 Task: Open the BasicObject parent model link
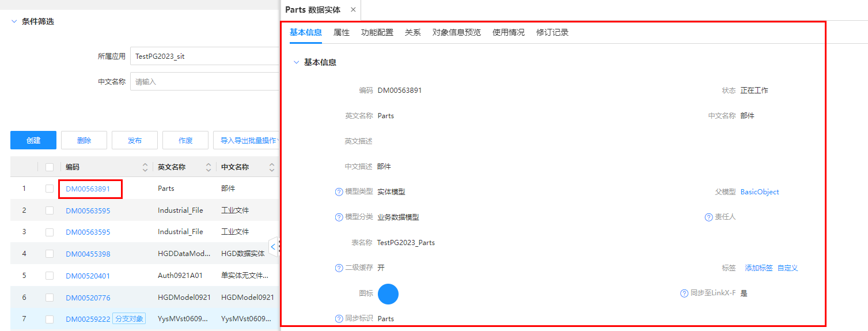point(760,192)
